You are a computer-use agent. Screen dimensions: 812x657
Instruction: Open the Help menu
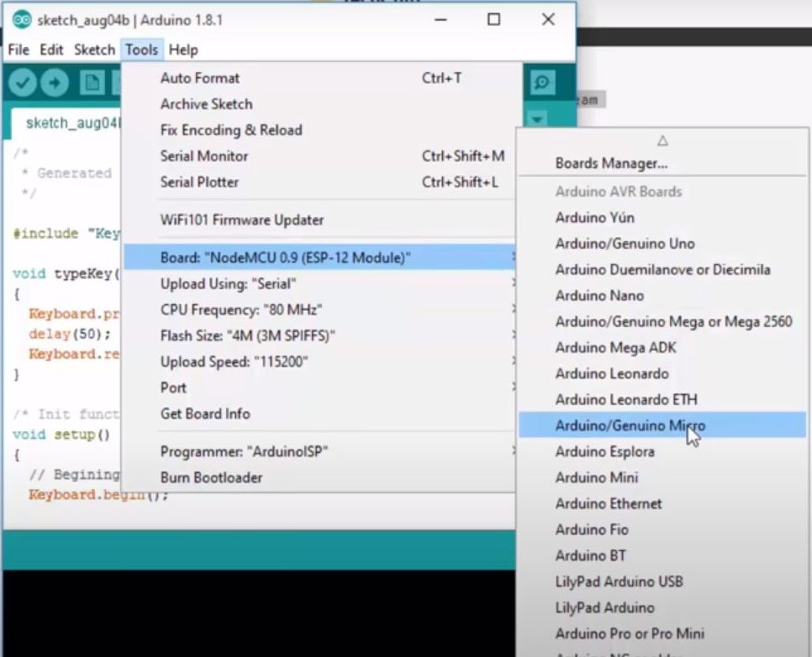pos(183,50)
